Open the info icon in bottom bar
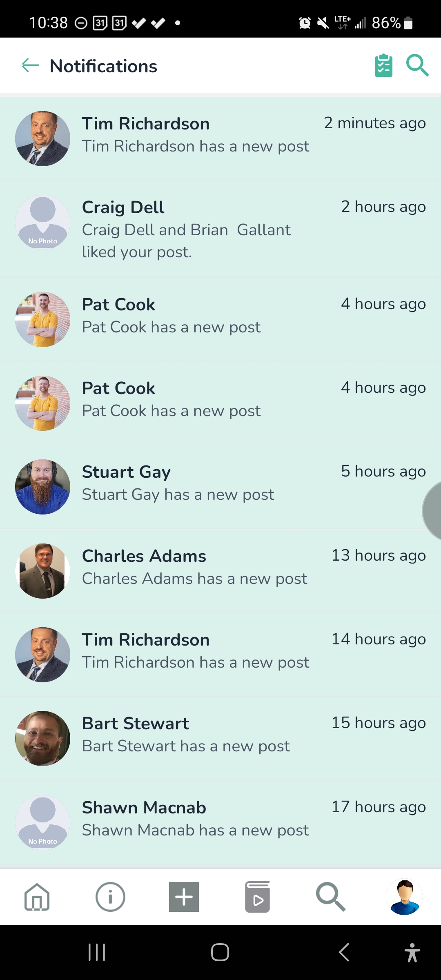Screen dimensions: 441x980 click(x=110, y=897)
